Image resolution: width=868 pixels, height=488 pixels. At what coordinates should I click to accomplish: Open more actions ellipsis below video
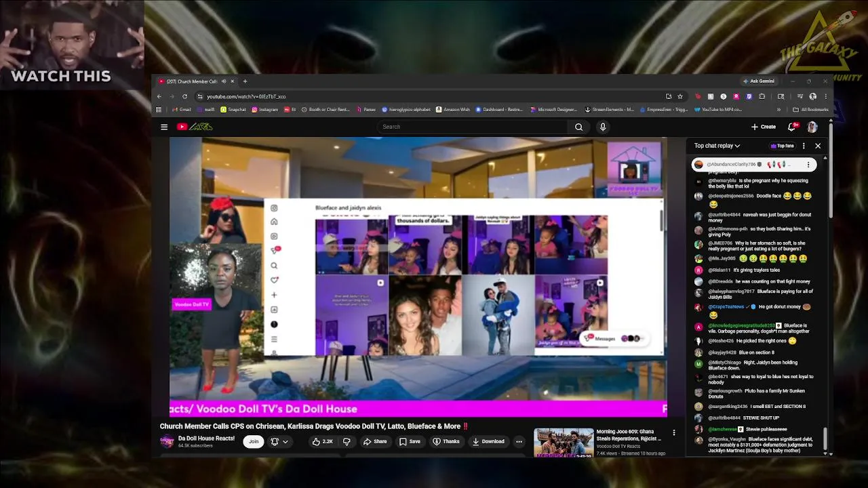(519, 442)
